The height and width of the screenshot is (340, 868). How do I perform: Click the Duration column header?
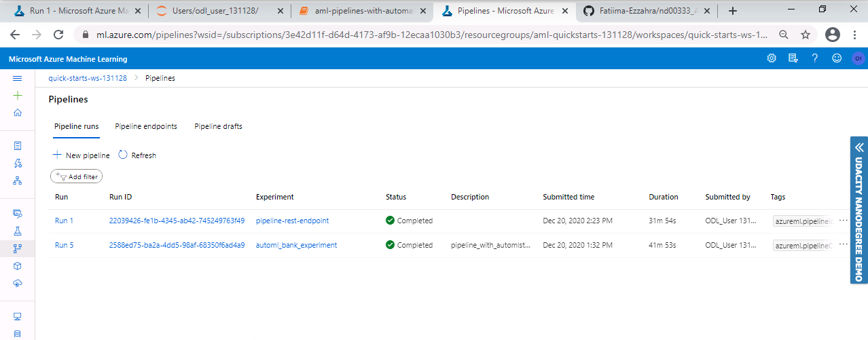click(x=664, y=197)
